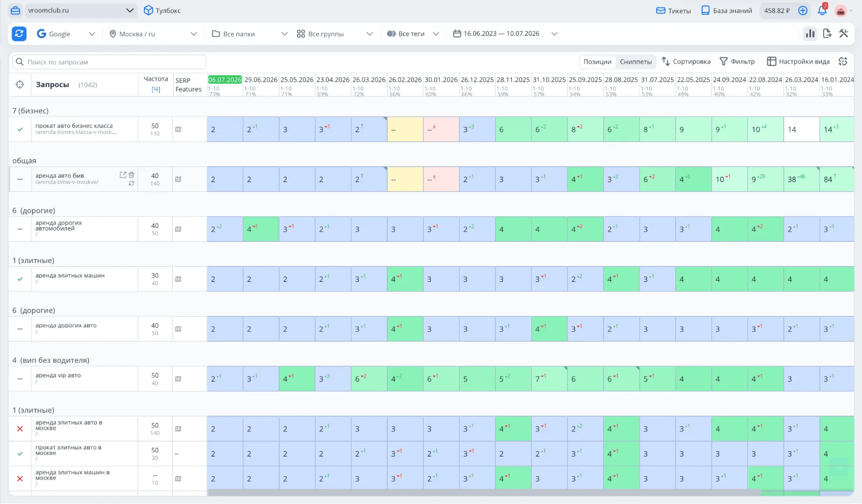Open the База знаний link
The image size is (862, 504).
[x=727, y=10]
